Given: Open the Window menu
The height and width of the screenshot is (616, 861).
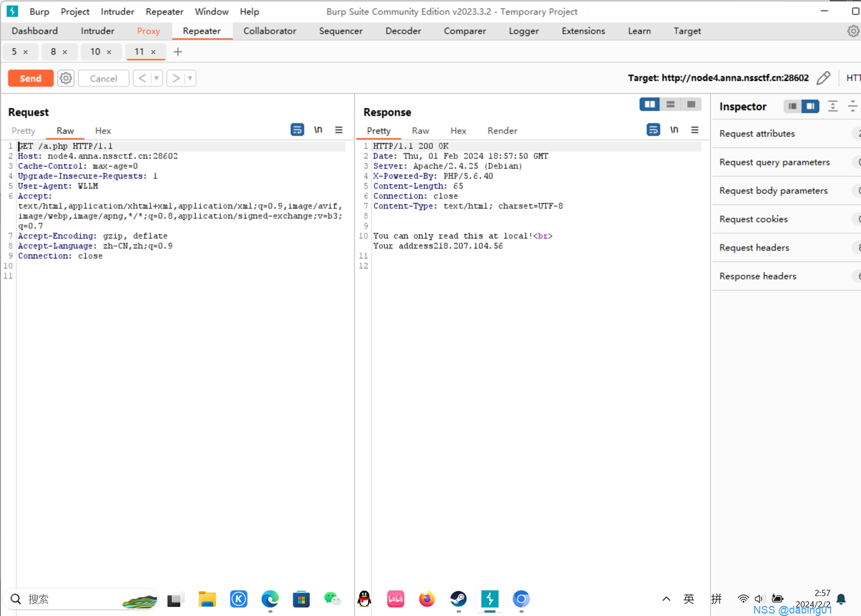Looking at the screenshot, I should click(x=211, y=11).
